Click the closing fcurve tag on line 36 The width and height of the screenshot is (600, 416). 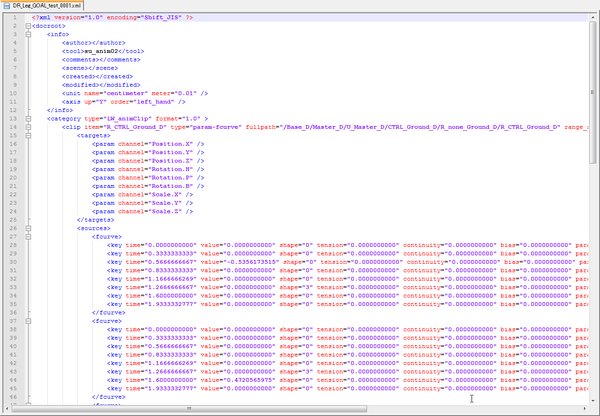coord(109,312)
